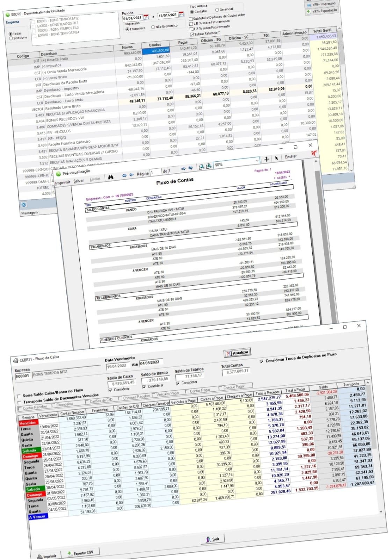The height and width of the screenshot is (559, 392).
Task: Click Imprimir in the preview menu
Action: [x=63, y=183]
